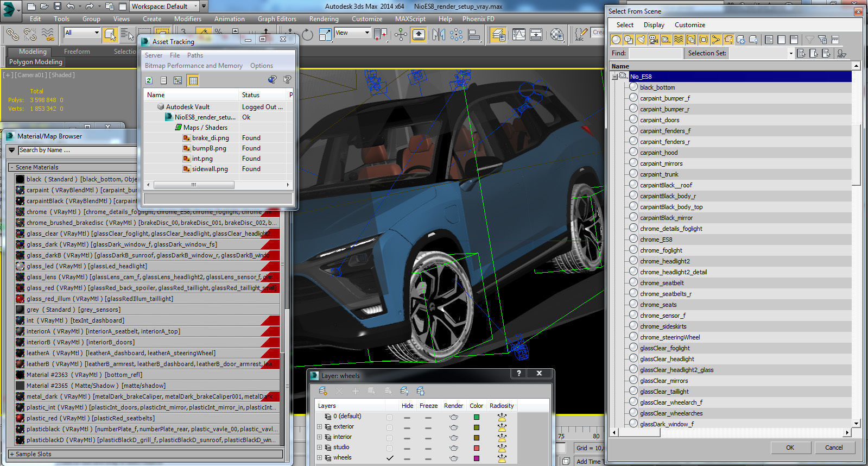
Task: Click the Save File floppy icon
Action: coord(58,6)
